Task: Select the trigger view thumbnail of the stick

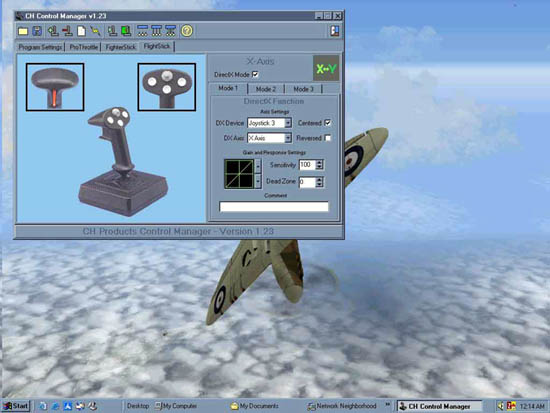Action: (x=55, y=87)
